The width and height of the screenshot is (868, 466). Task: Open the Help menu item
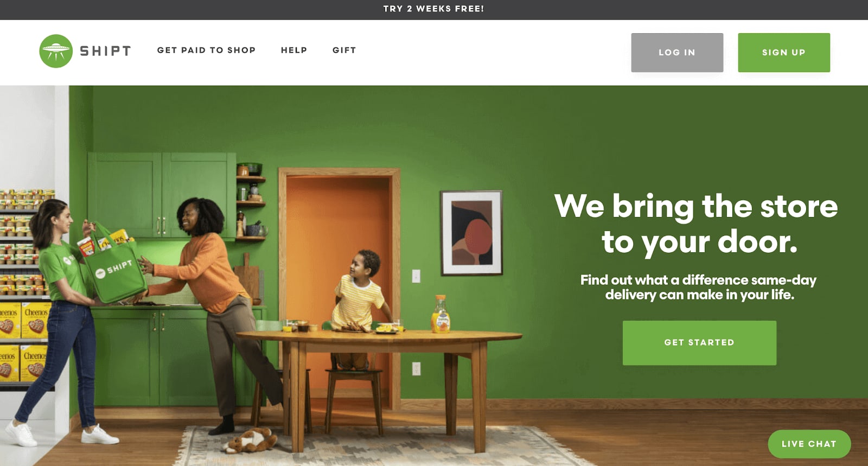click(294, 50)
